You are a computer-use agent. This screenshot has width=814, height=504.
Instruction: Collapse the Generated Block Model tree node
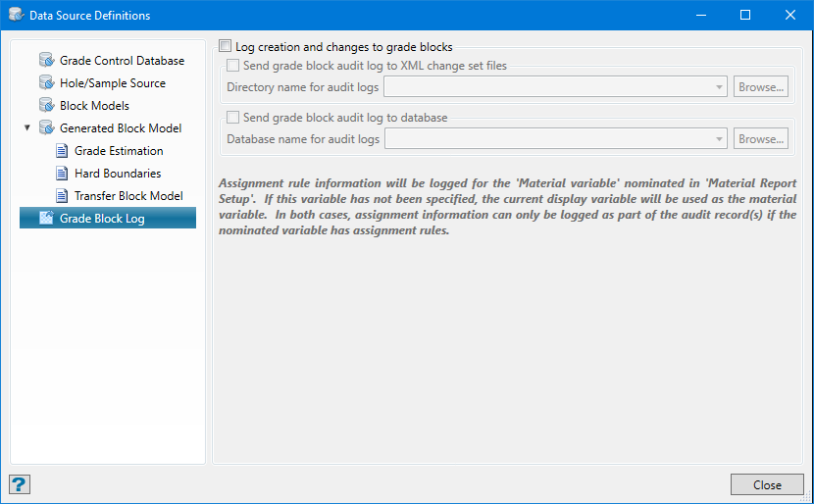tap(27, 128)
